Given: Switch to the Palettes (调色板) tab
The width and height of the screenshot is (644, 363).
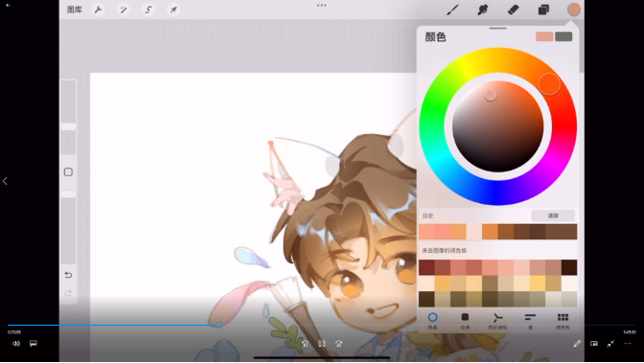Looking at the screenshot, I should pyautogui.click(x=563, y=321).
